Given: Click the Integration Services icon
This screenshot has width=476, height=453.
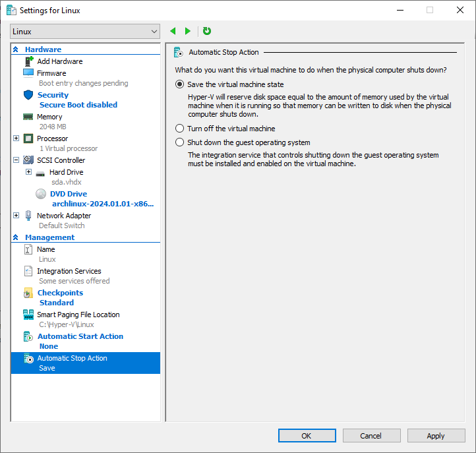Looking at the screenshot, I should (x=28, y=271).
